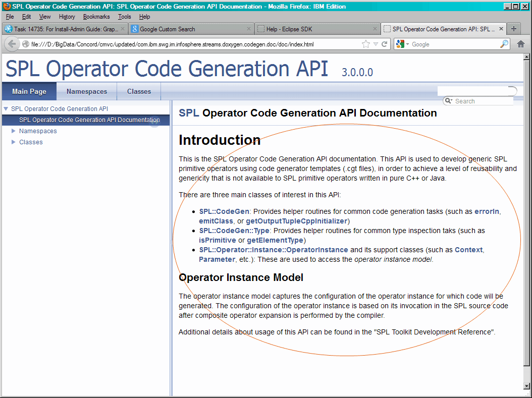Bookmark this page with the star icon
Viewport: 532px width, 398px height.
366,44
